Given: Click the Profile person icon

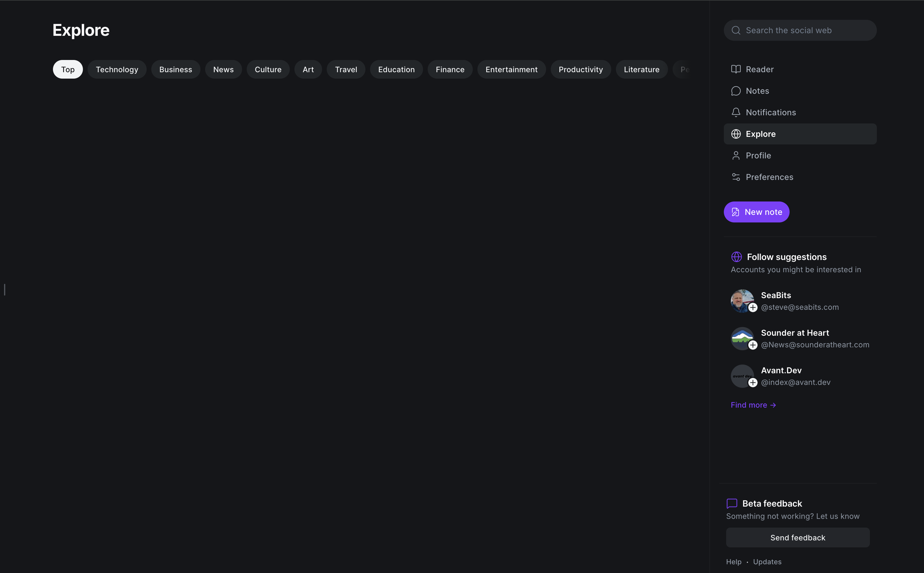Looking at the screenshot, I should click(736, 155).
